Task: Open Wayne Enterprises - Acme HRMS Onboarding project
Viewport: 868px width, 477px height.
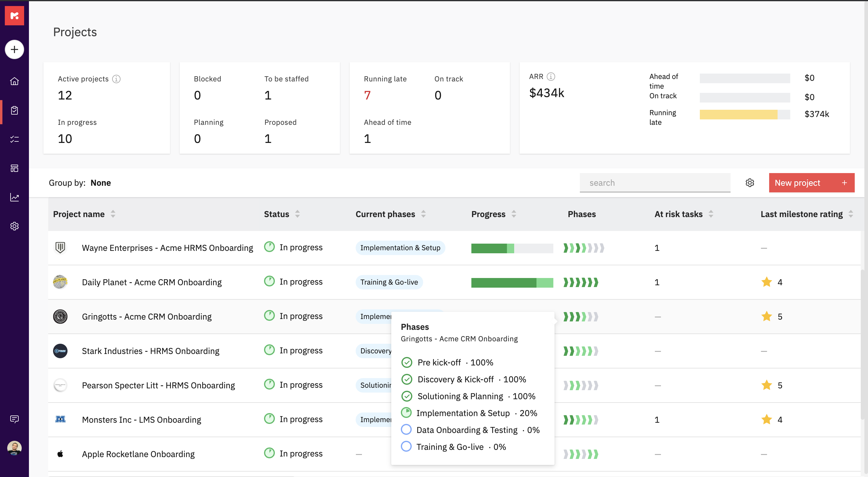Action: click(167, 248)
